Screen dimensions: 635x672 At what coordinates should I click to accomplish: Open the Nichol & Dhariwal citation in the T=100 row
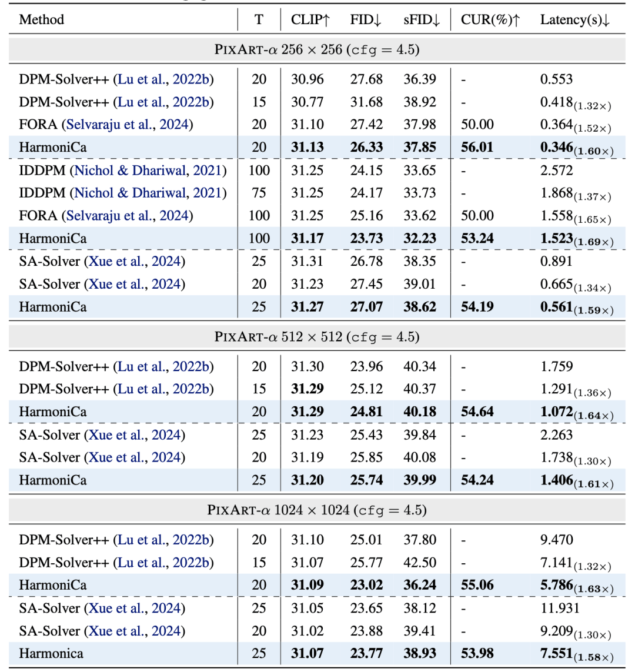[149, 170]
